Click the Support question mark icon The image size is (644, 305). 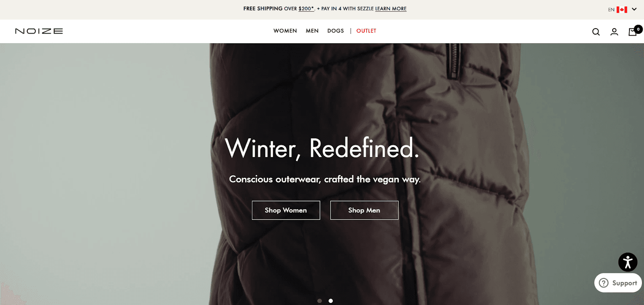604,283
